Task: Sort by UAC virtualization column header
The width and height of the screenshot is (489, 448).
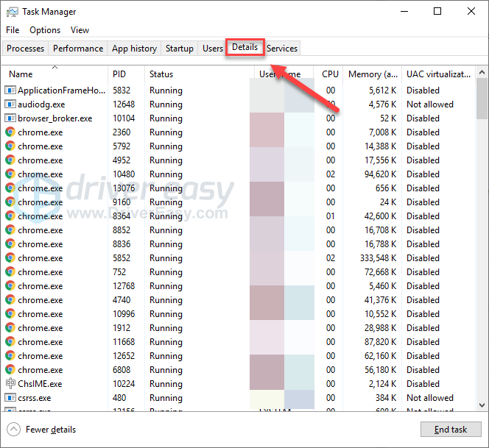Action: [x=438, y=74]
